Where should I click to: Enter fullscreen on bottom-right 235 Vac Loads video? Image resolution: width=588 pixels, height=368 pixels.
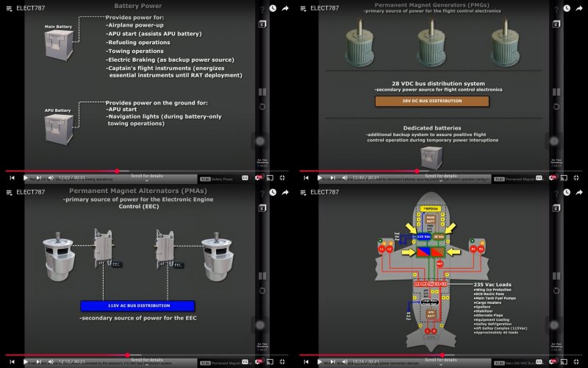point(578,363)
